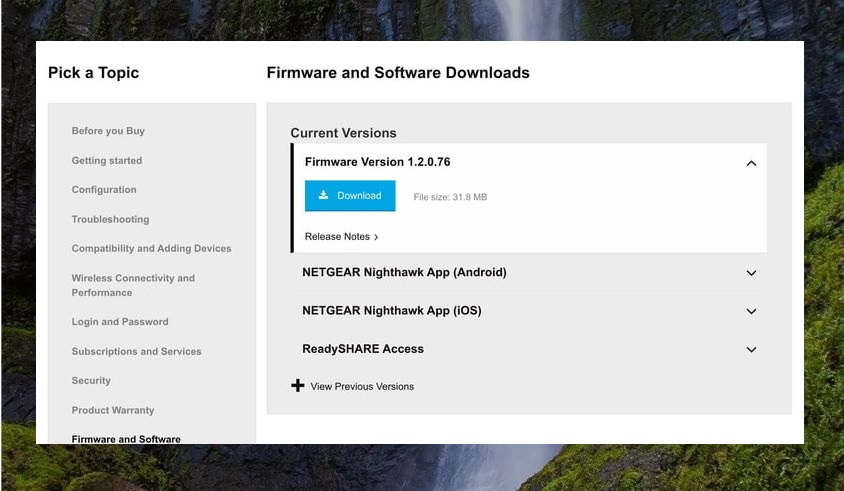Image resolution: width=844 pixels, height=491 pixels.
Task: Select Security topic
Action: [x=91, y=380]
